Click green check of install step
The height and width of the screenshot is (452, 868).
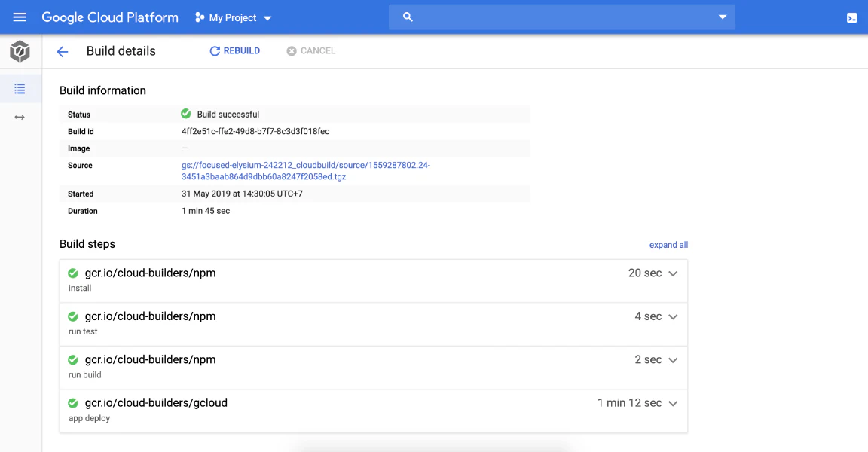click(73, 273)
